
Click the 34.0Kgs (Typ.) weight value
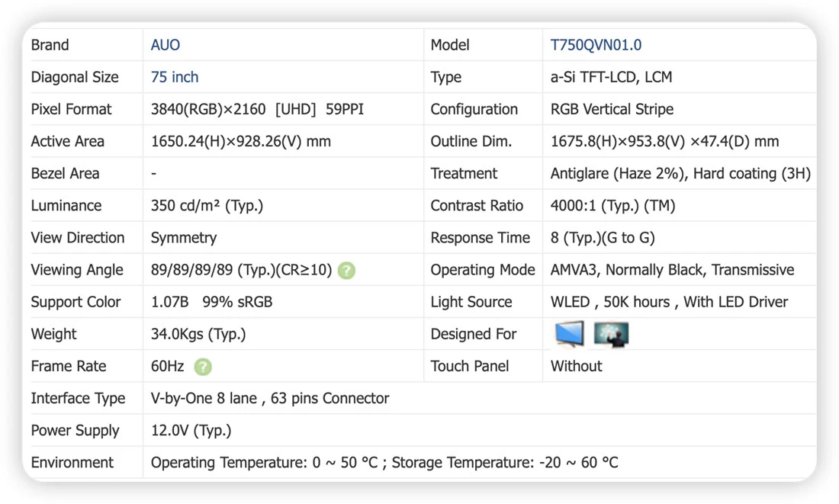click(198, 334)
